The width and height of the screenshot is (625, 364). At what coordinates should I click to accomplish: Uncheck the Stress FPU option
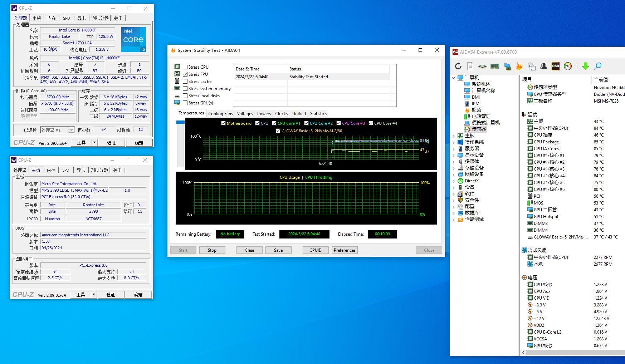(x=185, y=74)
